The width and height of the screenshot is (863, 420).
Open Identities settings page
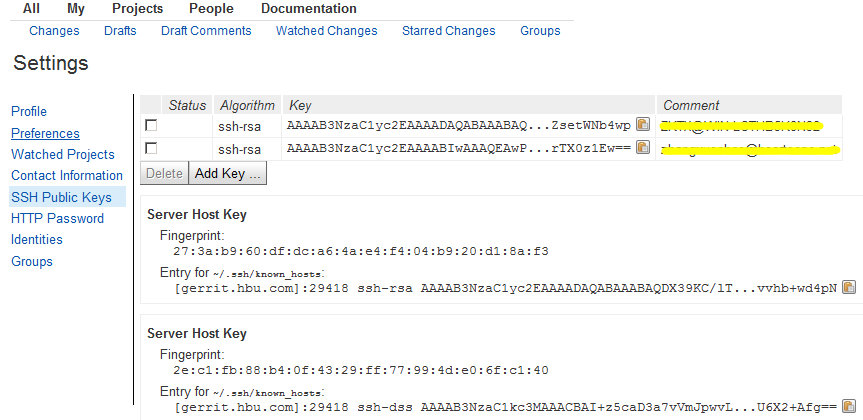[x=37, y=239]
